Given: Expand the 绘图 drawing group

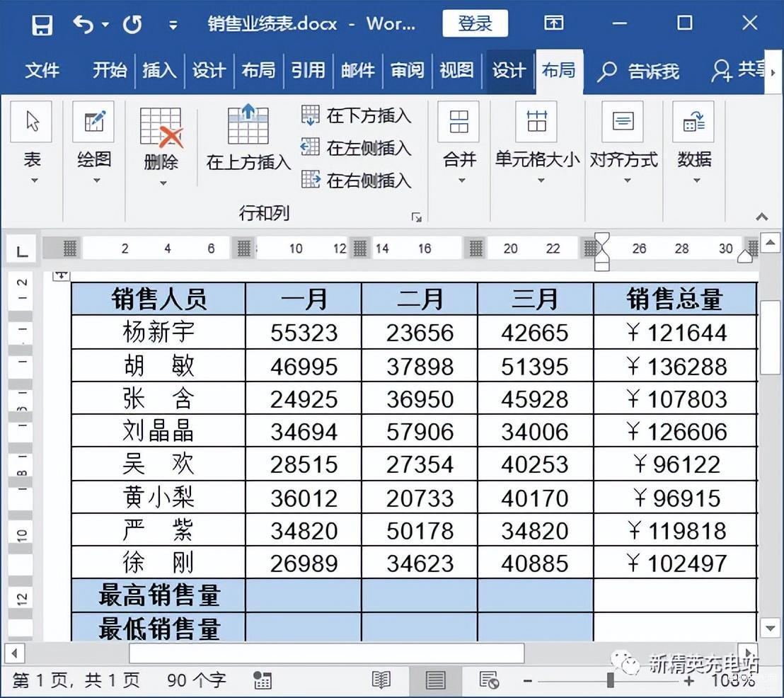Looking at the screenshot, I should coord(94,144).
